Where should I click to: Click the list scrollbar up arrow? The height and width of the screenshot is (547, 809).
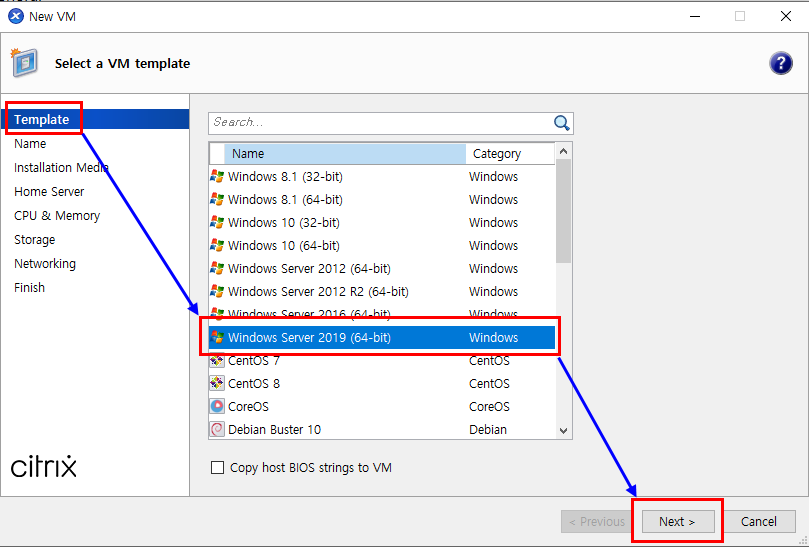click(x=563, y=151)
